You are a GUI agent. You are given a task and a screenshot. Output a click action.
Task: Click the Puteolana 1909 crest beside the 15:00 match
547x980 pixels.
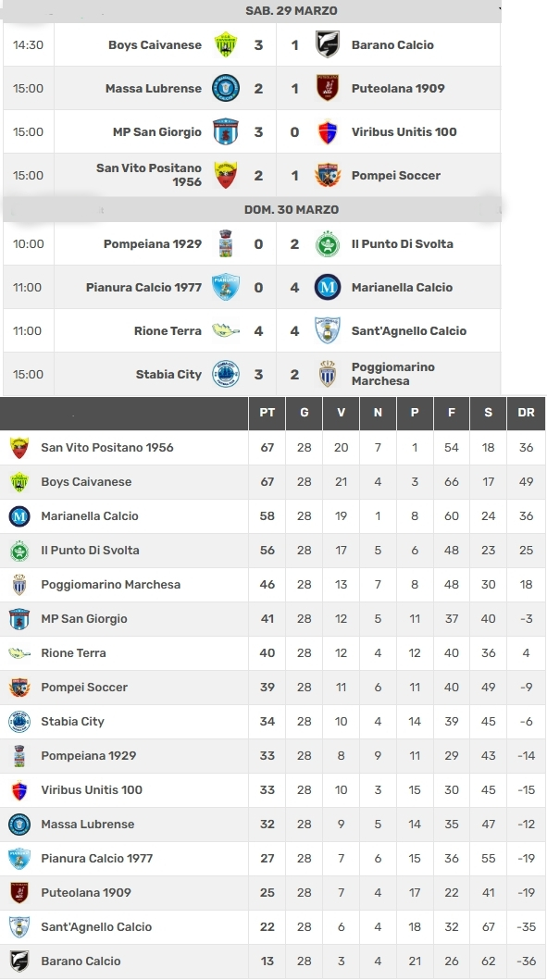(327, 88)
